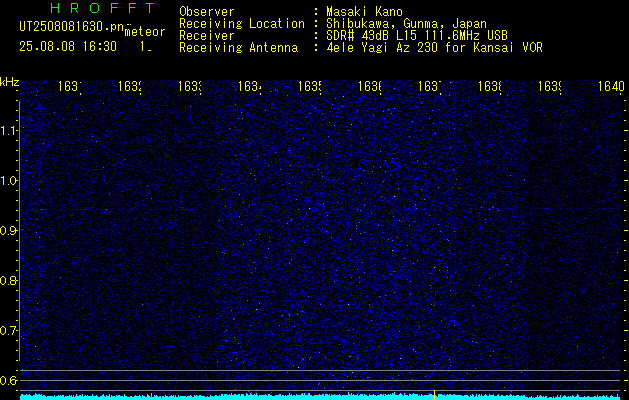
Task: Select '4ele Yagi Az 230 for Kansai VOR'
Action: (434, 48)
